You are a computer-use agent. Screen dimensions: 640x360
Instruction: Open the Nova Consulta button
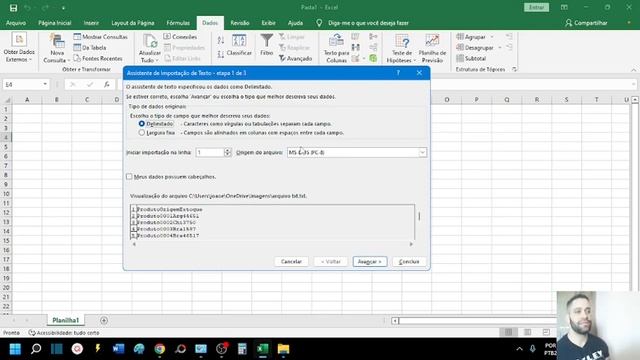(x=57, y=48)
